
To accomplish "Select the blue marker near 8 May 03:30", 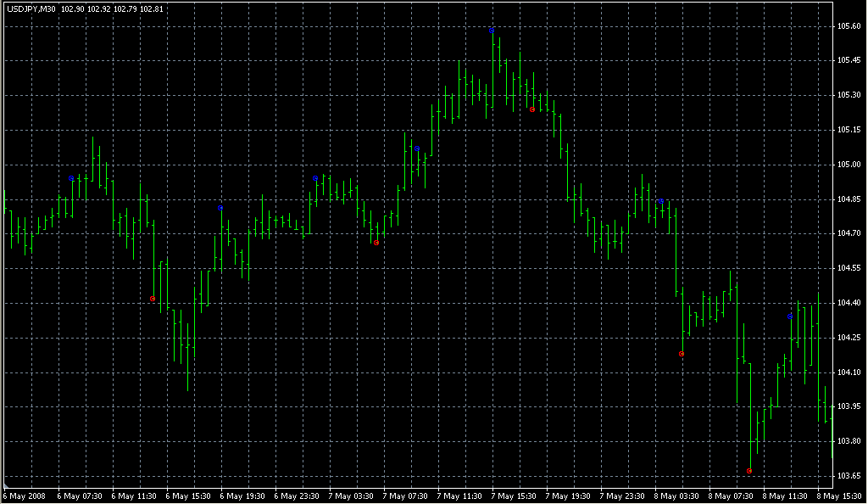I will pyautogui.click(x=661, y=201).
